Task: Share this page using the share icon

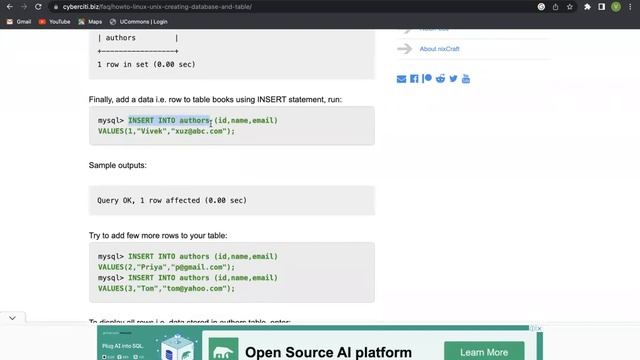Action: tap(556, 7)
